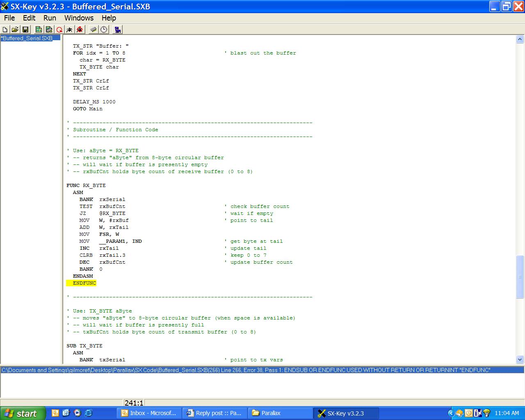Click the blue SX-Sim toolbar icon

coord(118,30)
